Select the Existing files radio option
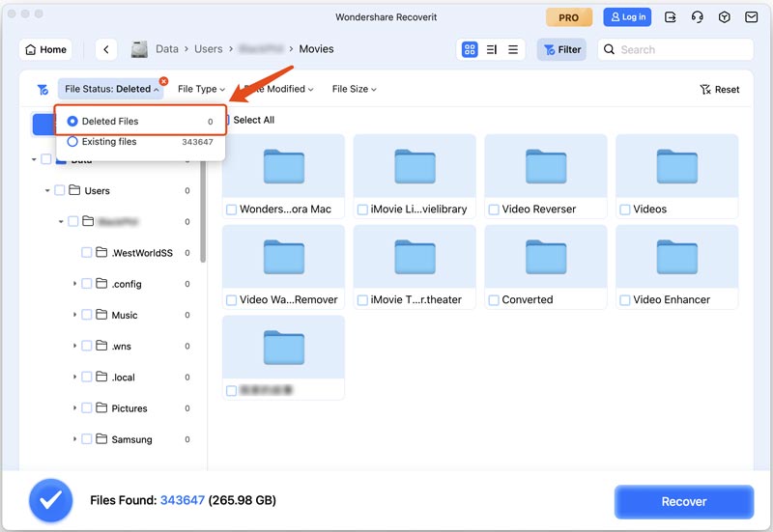 click(72, 142)
